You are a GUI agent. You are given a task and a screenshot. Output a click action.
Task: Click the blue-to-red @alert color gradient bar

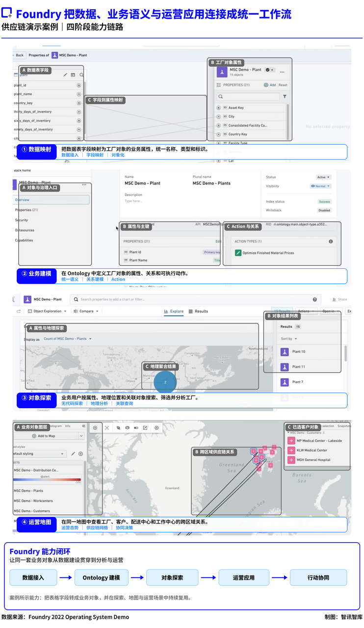click(x=47, y=480)
